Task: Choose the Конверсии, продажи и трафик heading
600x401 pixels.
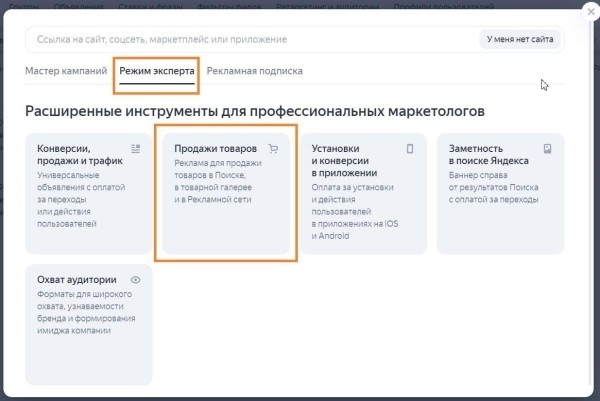Action: 80,155
